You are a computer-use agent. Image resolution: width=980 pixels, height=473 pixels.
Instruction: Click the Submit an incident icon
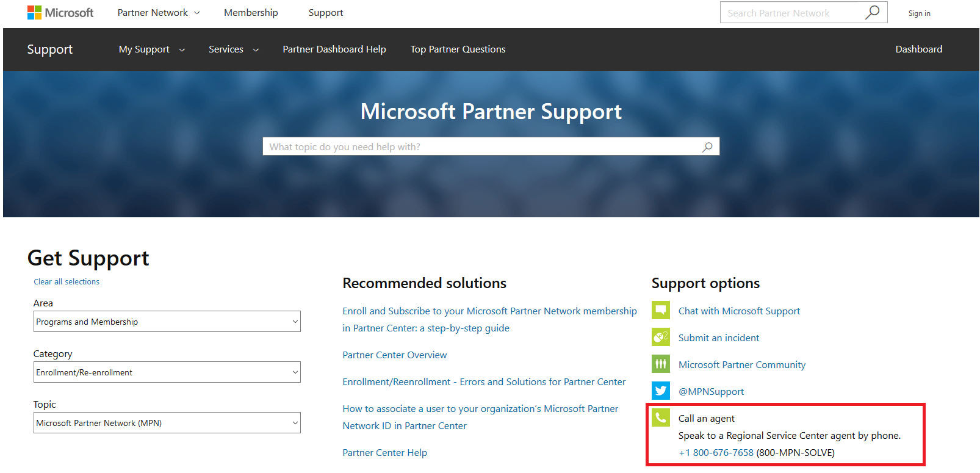tap(661, 338)
